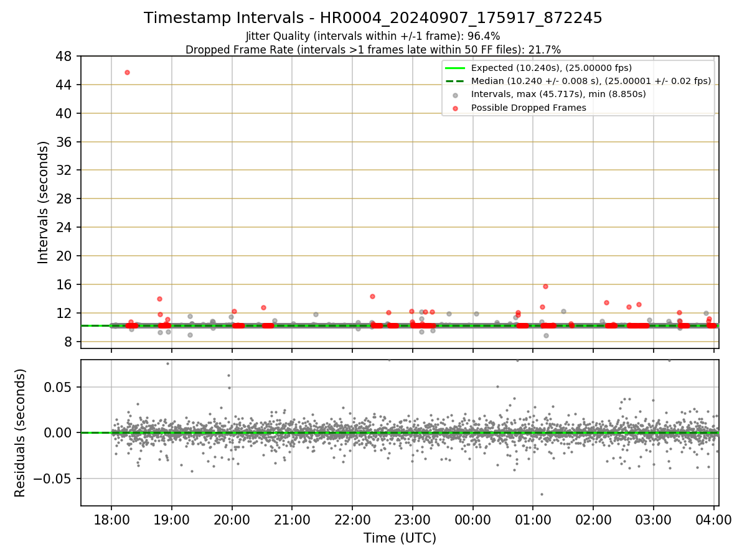The width and height of the screenshot is (747, 560).
Task: Click x-axis tick label '22:00'
Action: click(x=352, y=520)
